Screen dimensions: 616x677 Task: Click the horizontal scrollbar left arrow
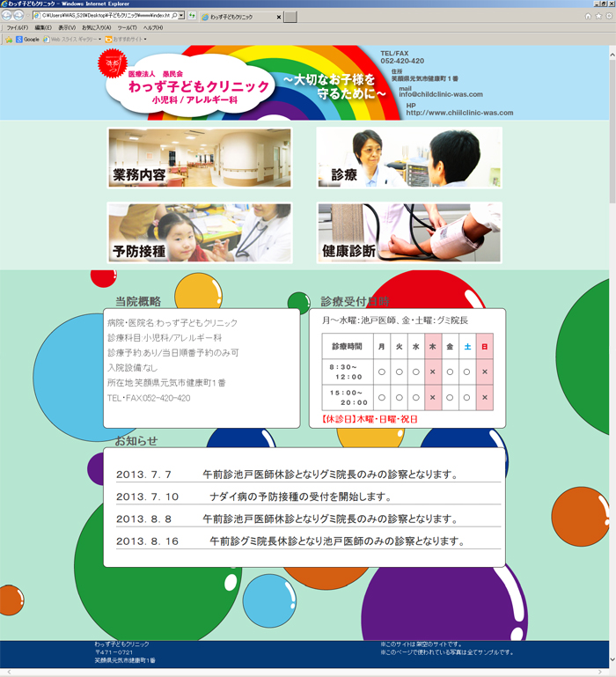11,672
